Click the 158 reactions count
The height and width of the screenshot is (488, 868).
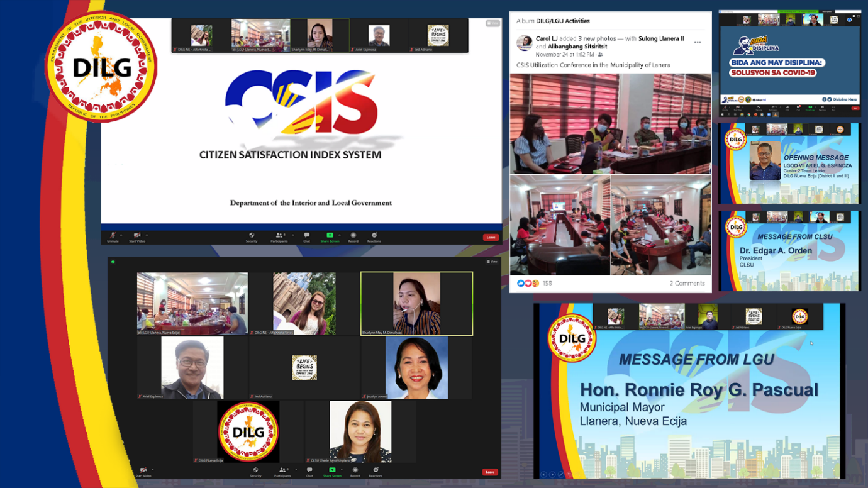tap(547, 284)
